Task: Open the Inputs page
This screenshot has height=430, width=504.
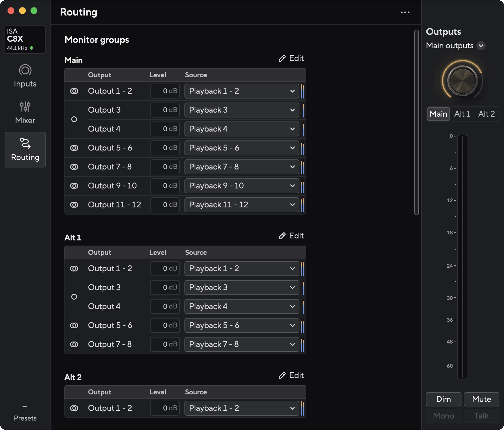Action: coord(25,76)
